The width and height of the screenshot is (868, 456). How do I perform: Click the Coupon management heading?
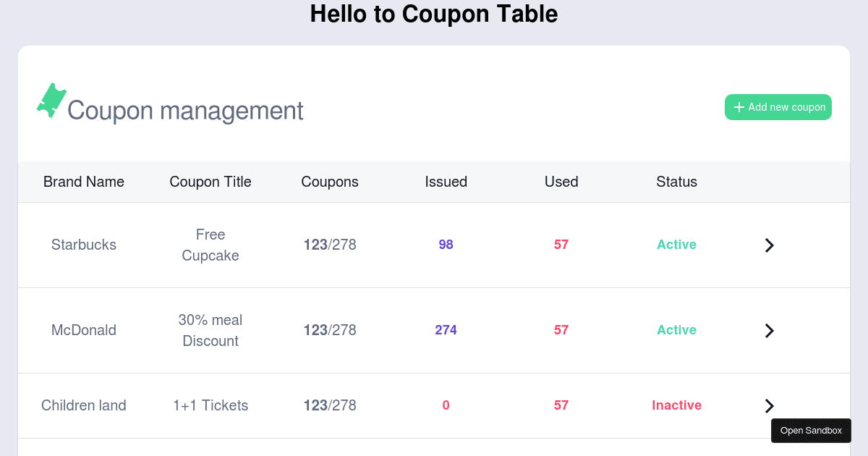185,111
